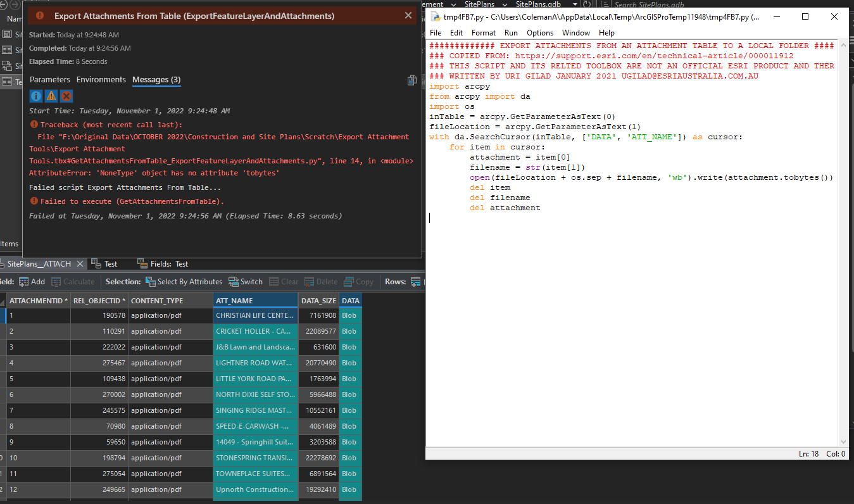The width and height of the screenshot is (854, 504).
Task: Click the DATA_SIZE column header
Action: (x=319, y=301)
